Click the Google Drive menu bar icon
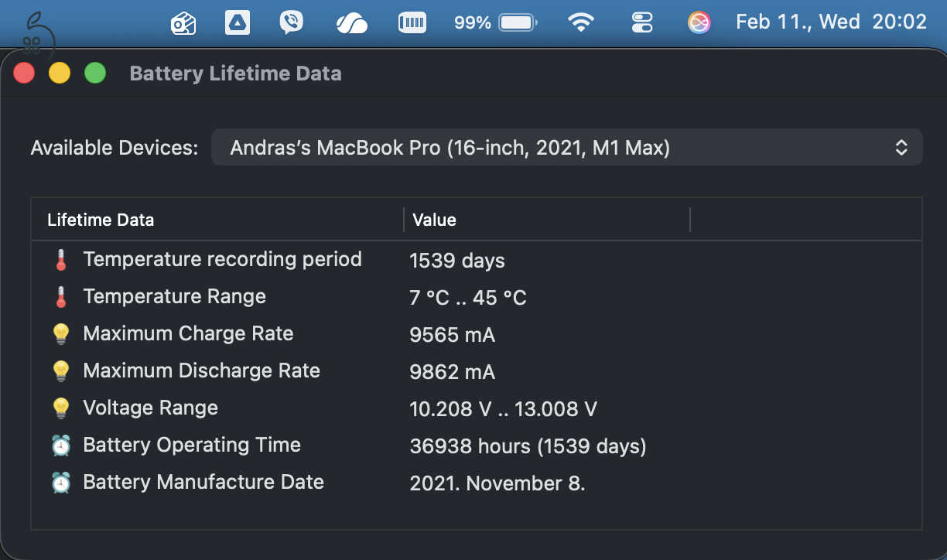 [x=238, y=22]
